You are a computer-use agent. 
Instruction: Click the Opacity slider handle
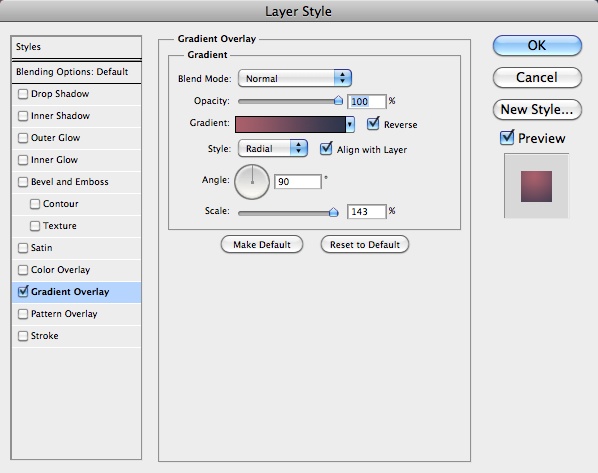click(338, 100)
